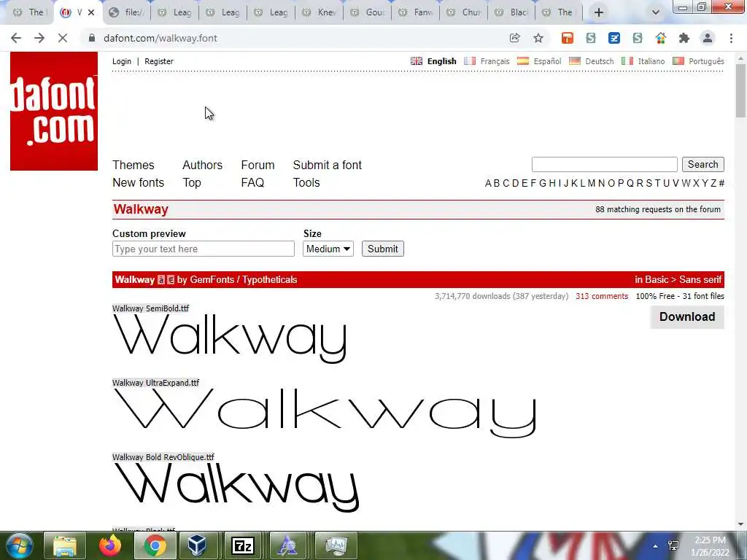Go back with browser back arrow

(x=16, y=38)
